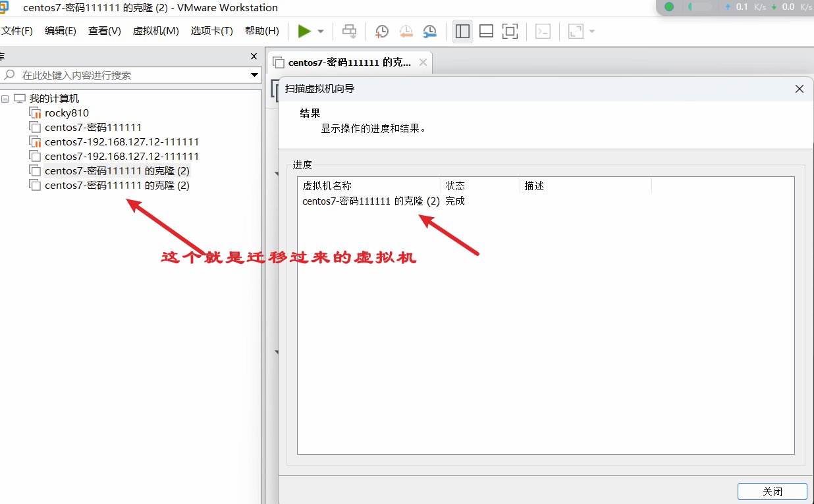
Task: Click the upload speed 0.1 K/s indicator
Action: pos(744,7)
